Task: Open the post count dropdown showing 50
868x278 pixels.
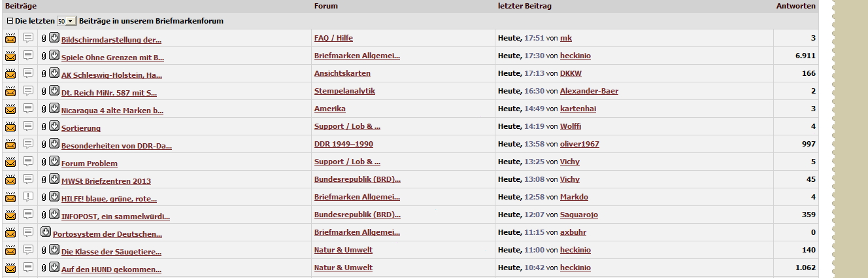Action: (66, 22)
